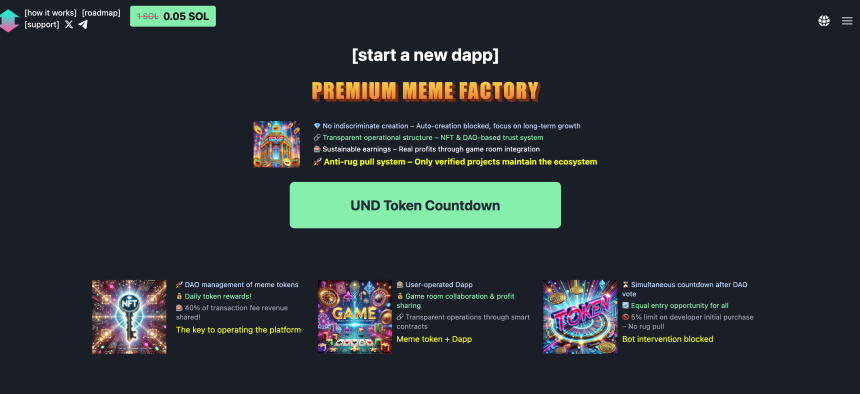Click the UND Token Countdown button

(425, 205)
